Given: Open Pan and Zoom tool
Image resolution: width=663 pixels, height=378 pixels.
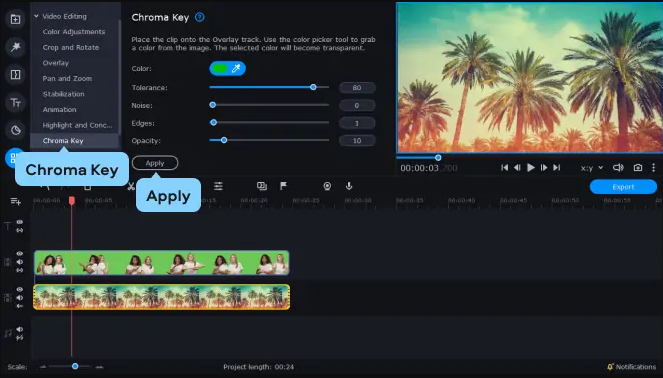Looking at the screenshot, I should [x=67, y=78].
